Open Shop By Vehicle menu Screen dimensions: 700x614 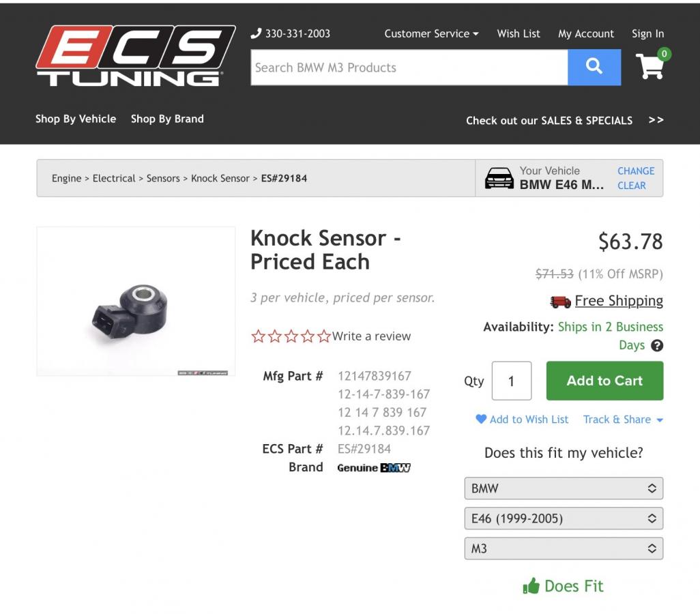coord(76,119)
